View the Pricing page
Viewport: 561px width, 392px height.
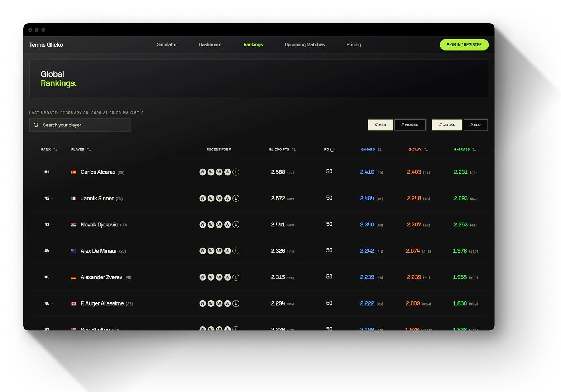pos(354,45)
